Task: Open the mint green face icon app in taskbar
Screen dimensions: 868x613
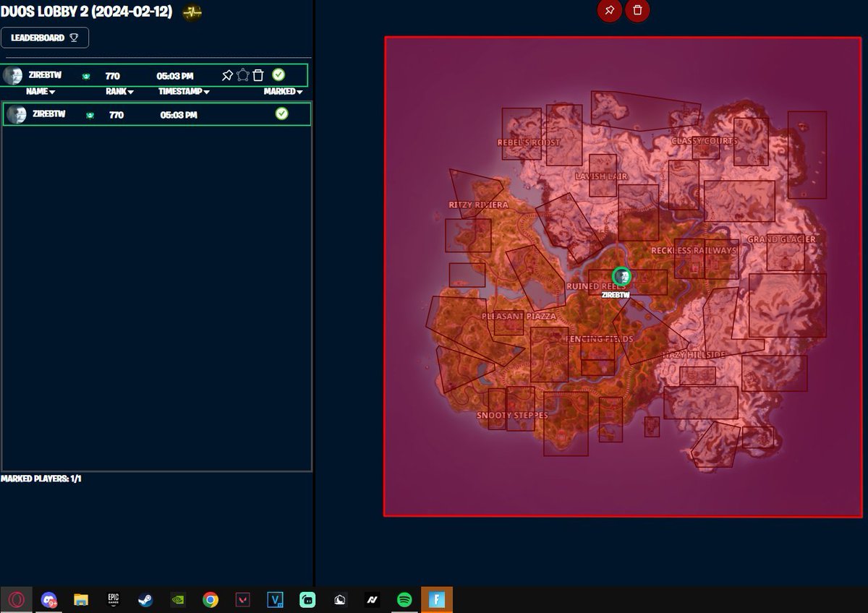Action: click(x=307, y=600)
